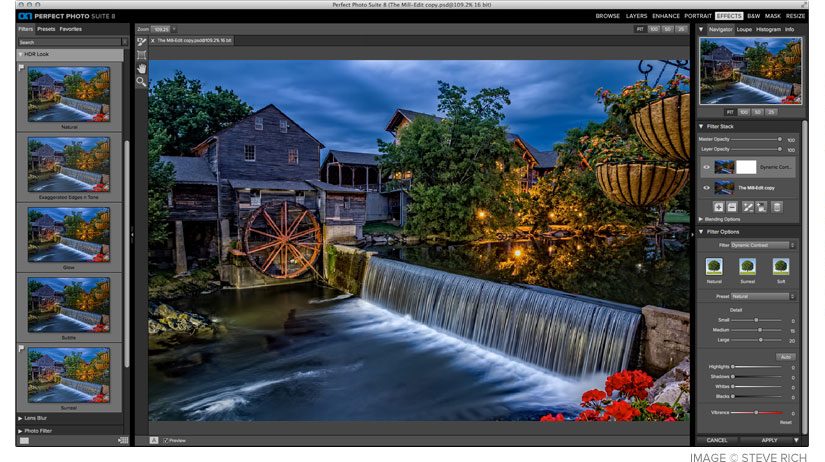
Task: Open the arrow menu beside APPLY
Action: point(796,440)
